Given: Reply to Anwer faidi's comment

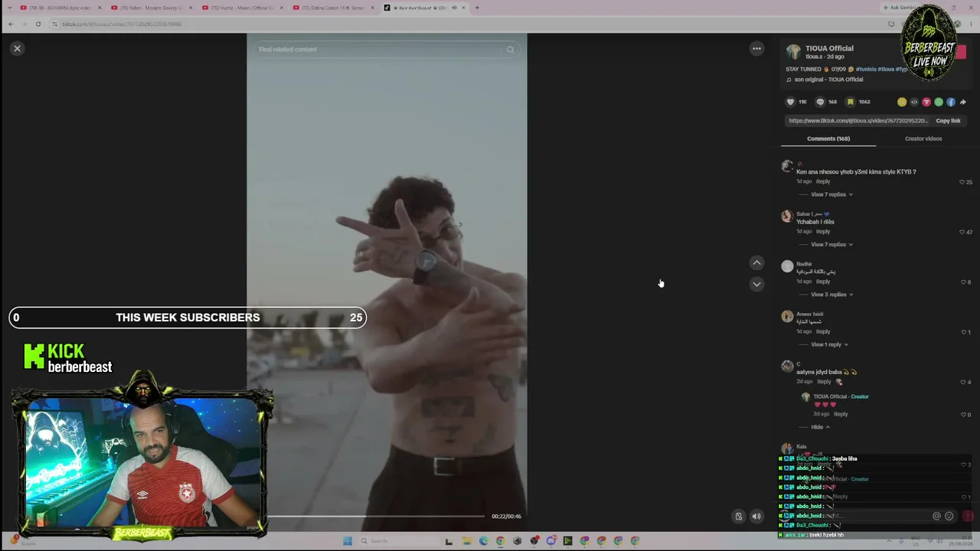Looking at the screenshot, I should [x=823, y=331].
